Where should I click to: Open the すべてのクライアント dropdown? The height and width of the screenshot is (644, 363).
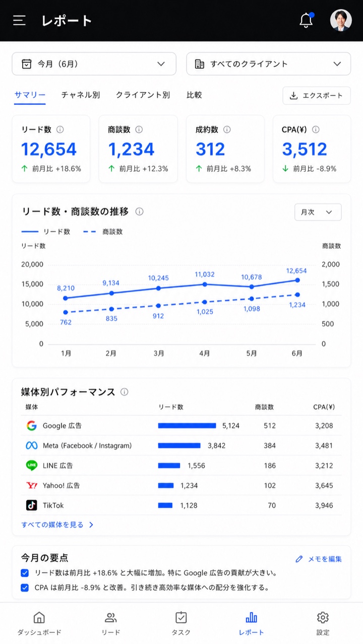[269, 64]
